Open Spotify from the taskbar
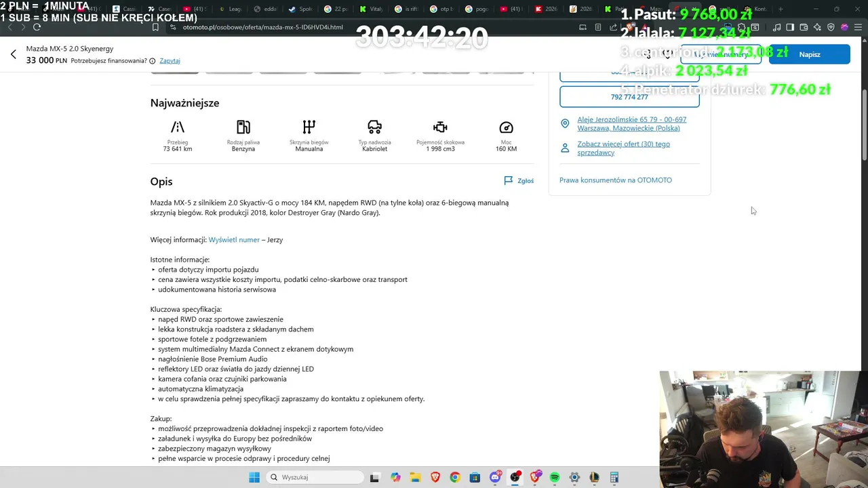 pos(555,477)
